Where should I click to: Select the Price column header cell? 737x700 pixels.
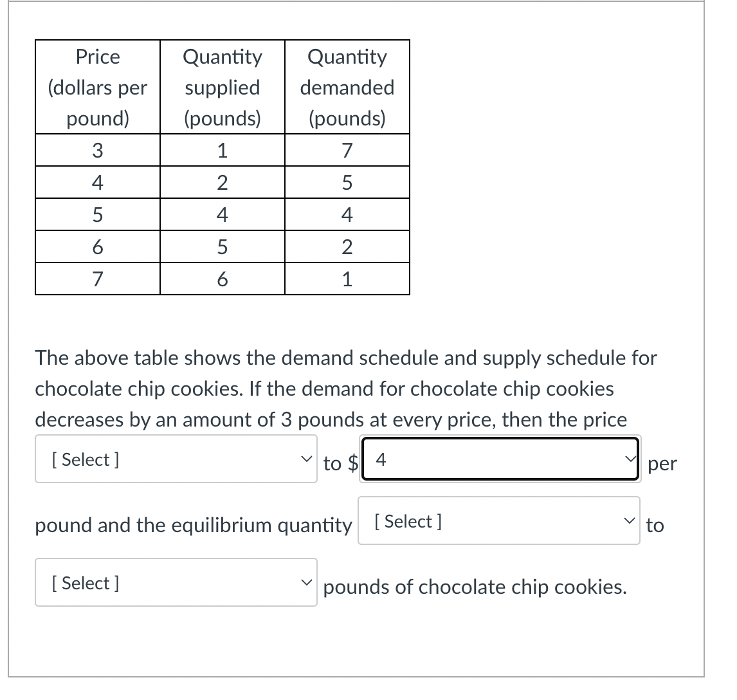(97, 87)
